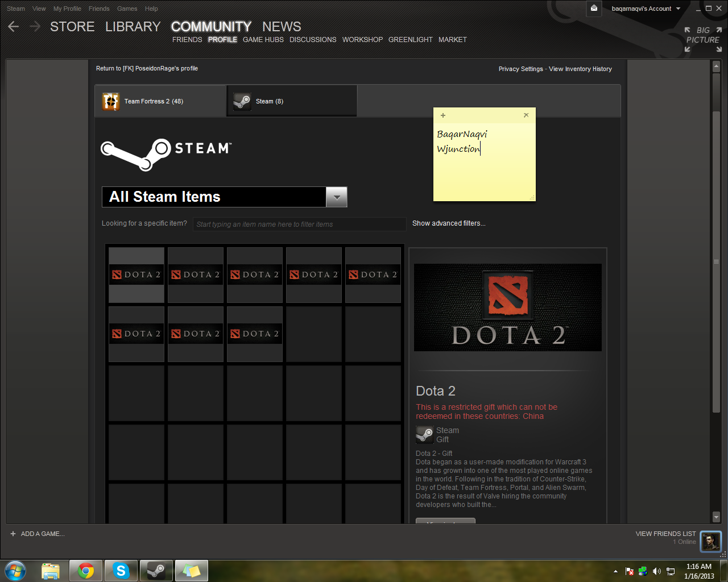Viewport: 728px width, 582px height.
Task: Open the MARKET sub-tab
Action: (453, 40)
